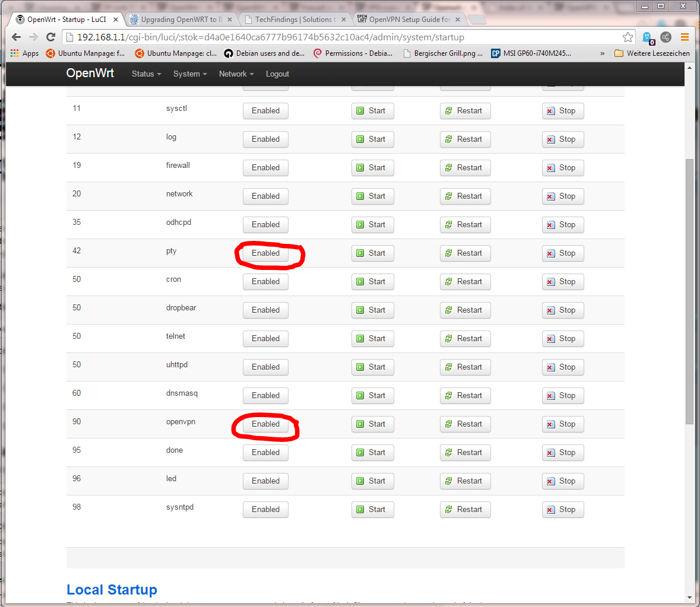Click the vertical page scrollbar thumb
Viewport: 700px width, 607px height.
[689, 291]
